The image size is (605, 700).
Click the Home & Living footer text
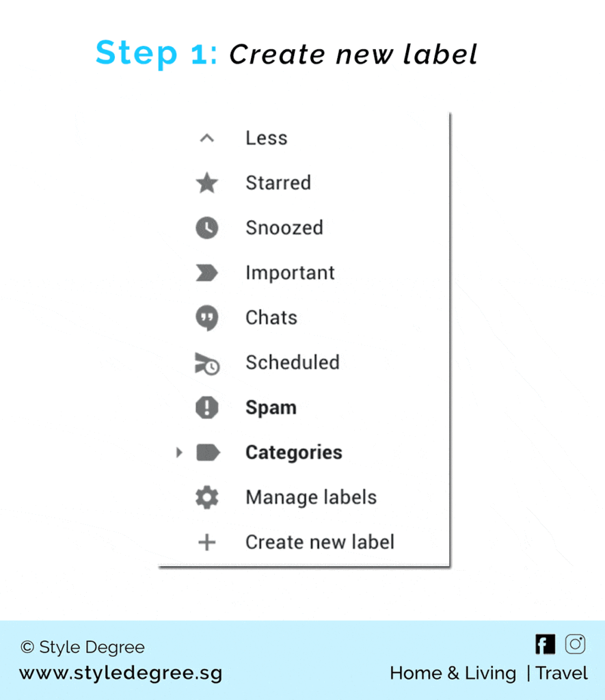pos(453,673)
